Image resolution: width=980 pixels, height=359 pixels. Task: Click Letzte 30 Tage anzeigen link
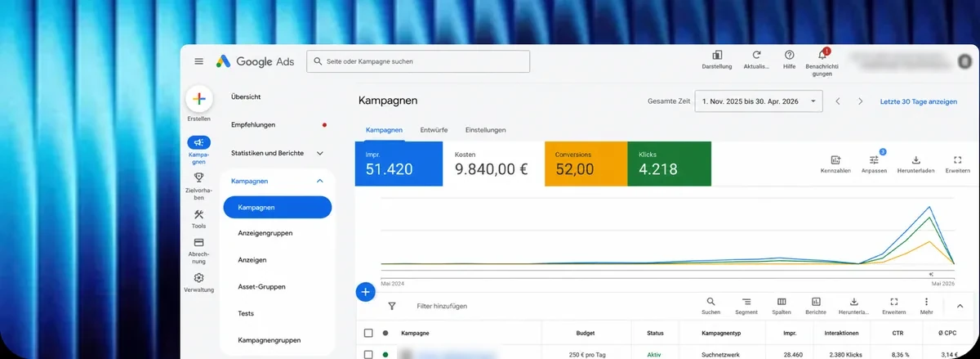(x=918, y=102)
